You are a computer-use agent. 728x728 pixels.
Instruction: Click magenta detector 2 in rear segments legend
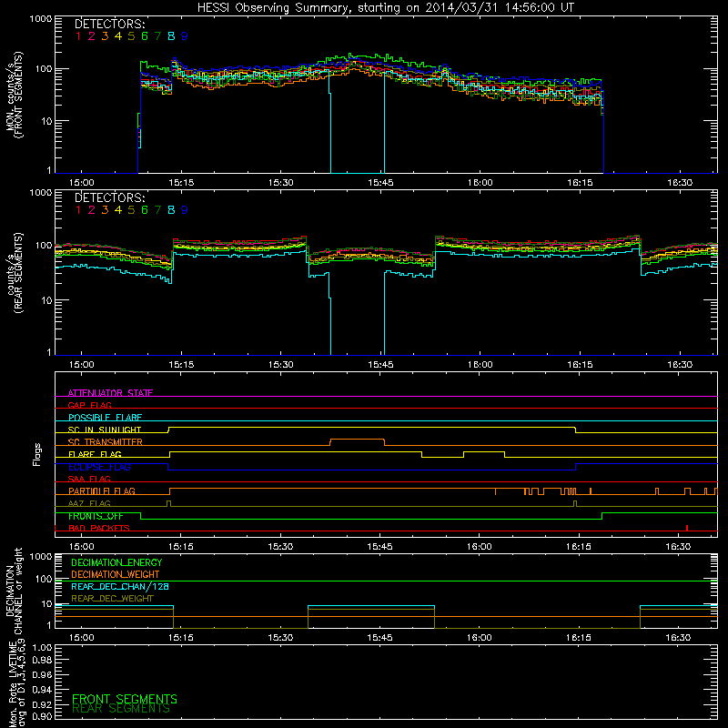click(x=92, y=210)
